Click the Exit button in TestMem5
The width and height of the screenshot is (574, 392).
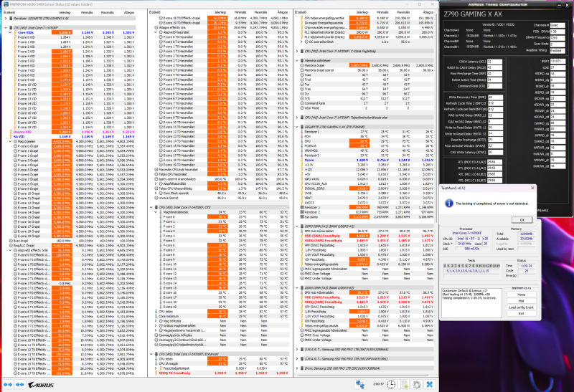[x=522, y=313]
